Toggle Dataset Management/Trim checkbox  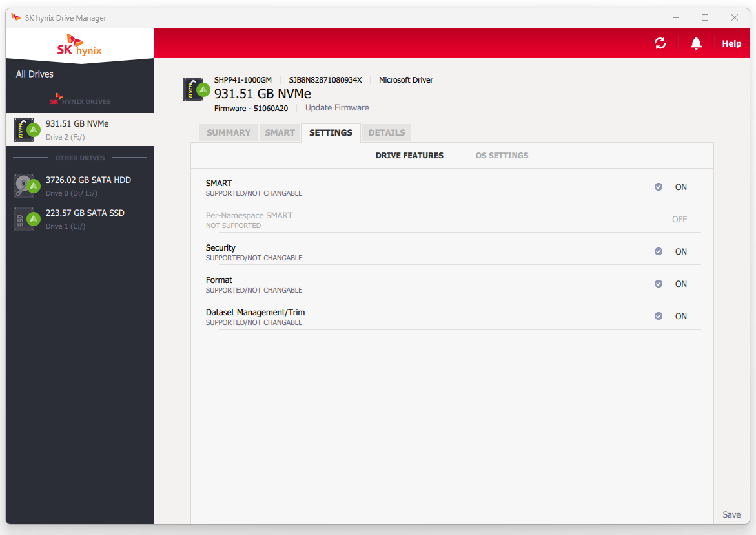tap(658, 316)
